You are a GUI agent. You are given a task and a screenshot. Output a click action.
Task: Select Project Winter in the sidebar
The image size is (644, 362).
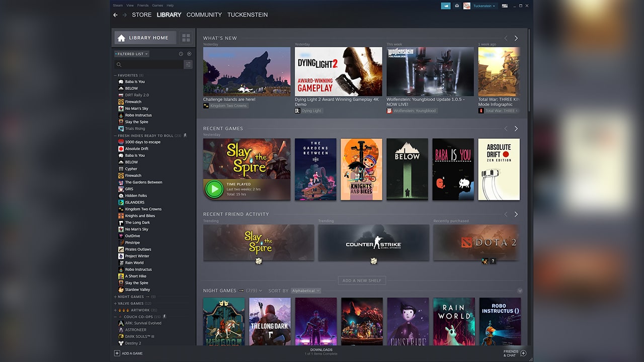point(137,256)
